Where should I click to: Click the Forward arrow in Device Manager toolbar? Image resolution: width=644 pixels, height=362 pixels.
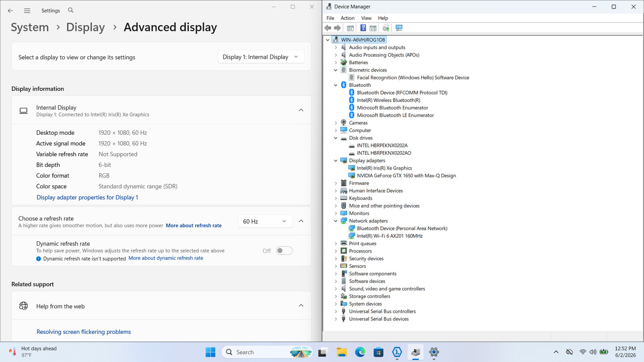coord(337,28)
